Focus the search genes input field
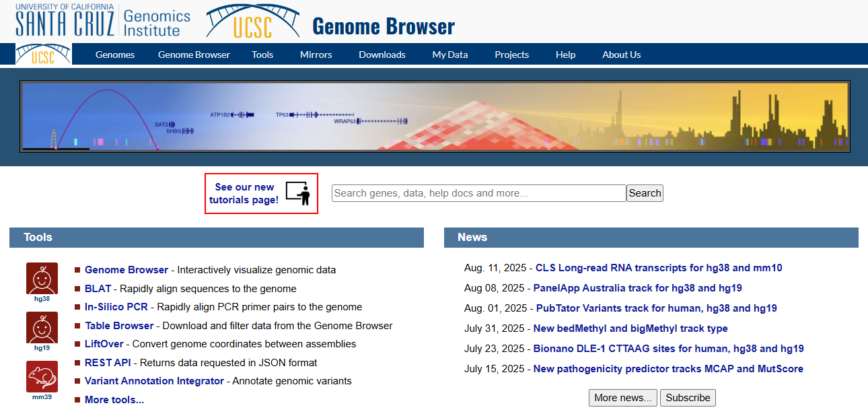This screenshot has height=418, width=868. pos(478,193)
